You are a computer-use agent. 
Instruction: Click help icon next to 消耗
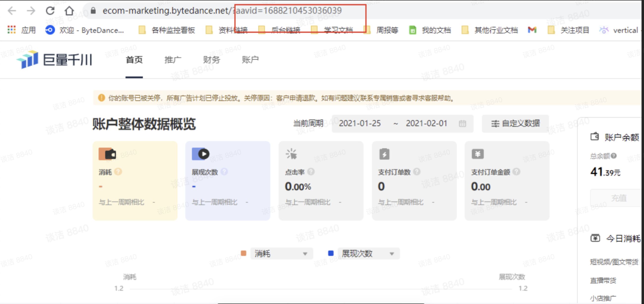(x=118, y=172)
